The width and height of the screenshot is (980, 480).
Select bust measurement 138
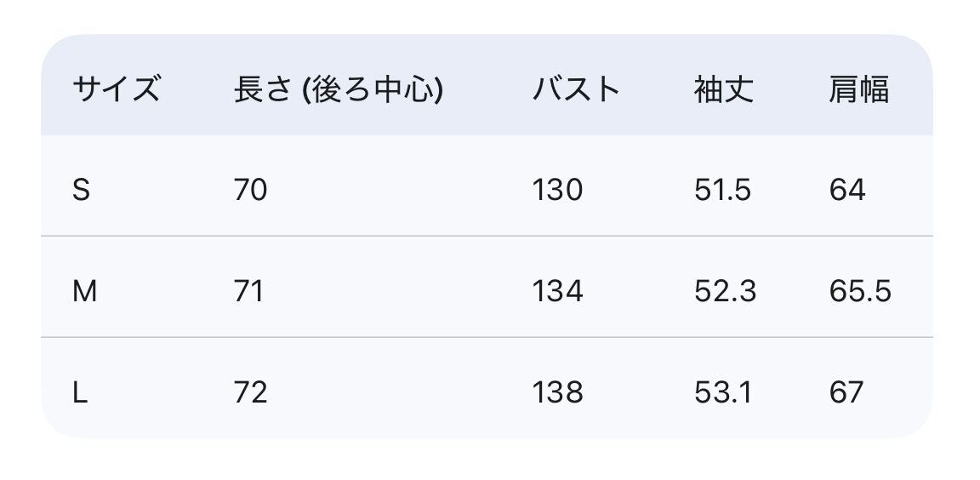557,392
